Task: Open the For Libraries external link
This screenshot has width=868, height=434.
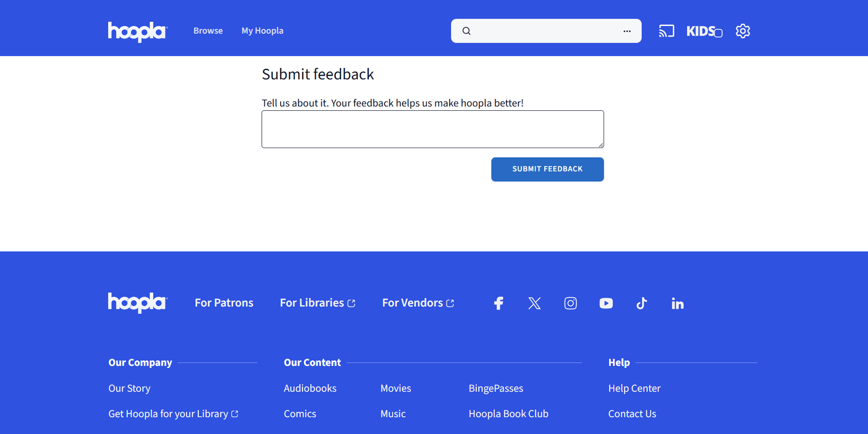Action: [317, 302]
